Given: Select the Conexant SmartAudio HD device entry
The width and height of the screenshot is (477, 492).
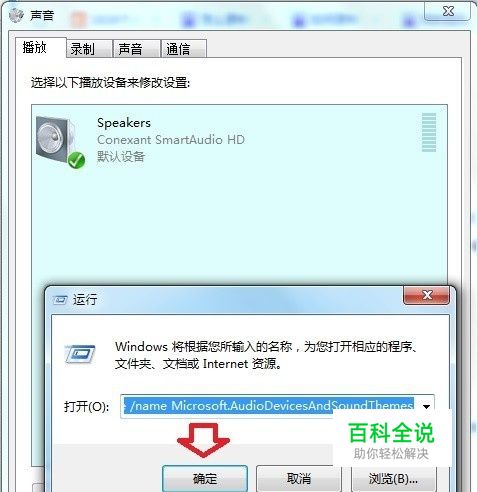Looking at the screenshot, I should click(239, 141).
